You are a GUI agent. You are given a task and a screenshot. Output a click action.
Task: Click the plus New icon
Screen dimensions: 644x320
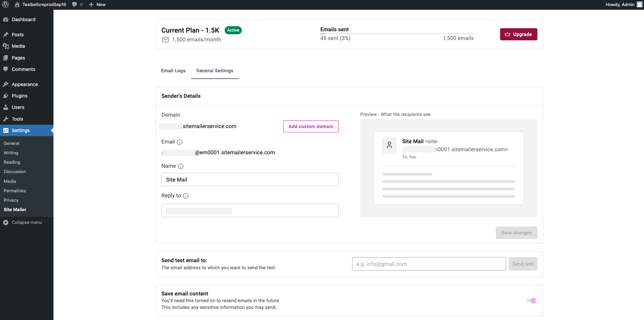(x=91, y=4)
